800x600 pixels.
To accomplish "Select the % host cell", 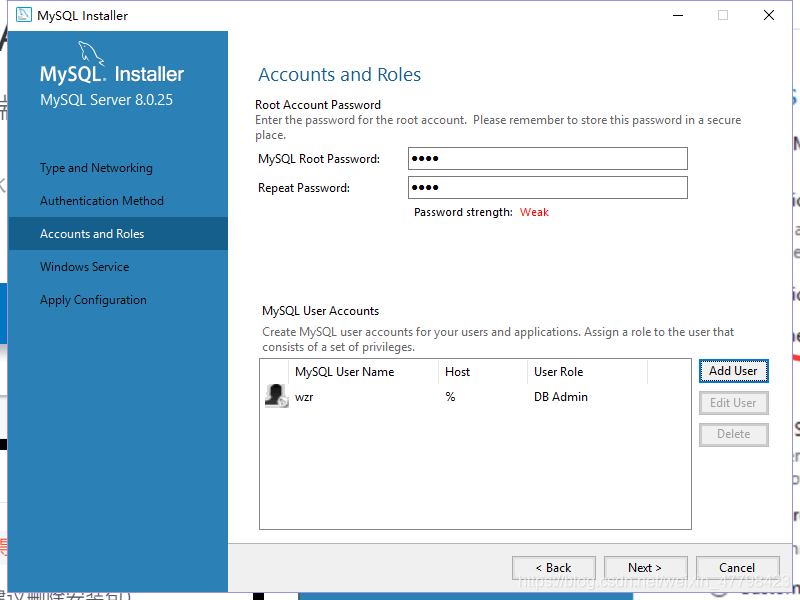I will (450, 397).
